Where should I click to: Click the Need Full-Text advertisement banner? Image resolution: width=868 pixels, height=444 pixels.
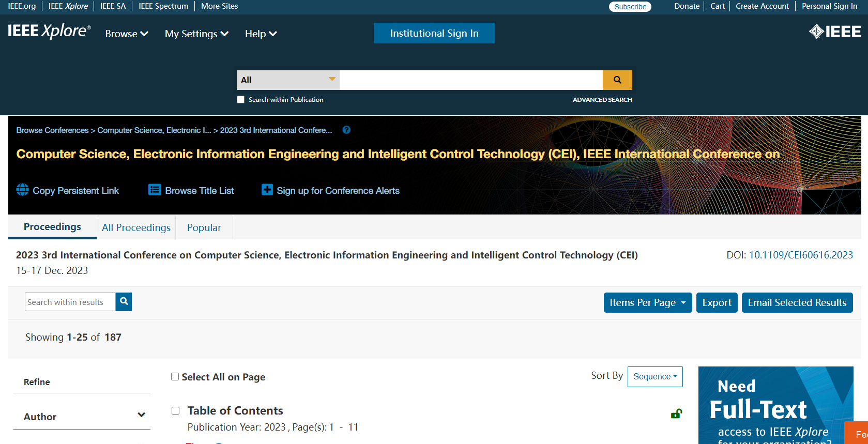775,405
